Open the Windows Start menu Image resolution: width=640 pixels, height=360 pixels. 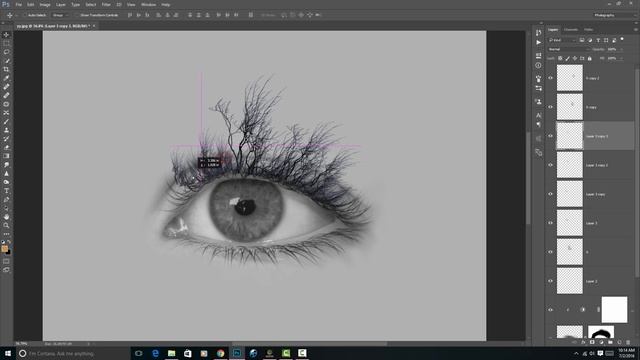(7, 353)
